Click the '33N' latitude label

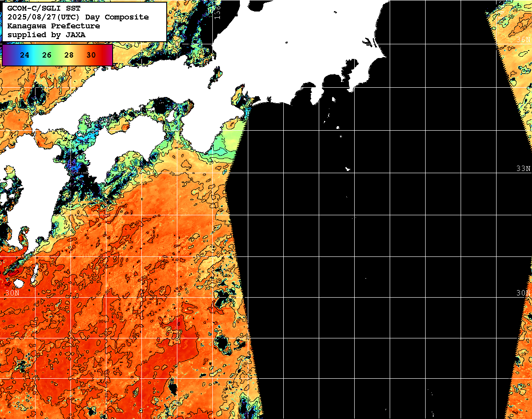pyautogui.click(x=524, y=168)
